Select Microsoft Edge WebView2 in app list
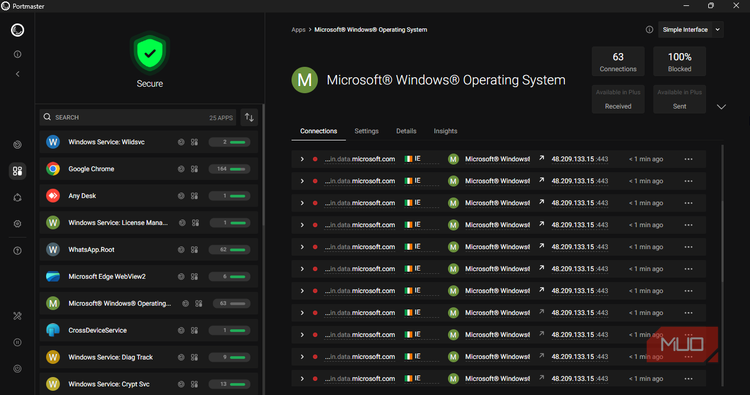This screenshot has width=750, height=395. pyautogui.click(x=149, y=276)
